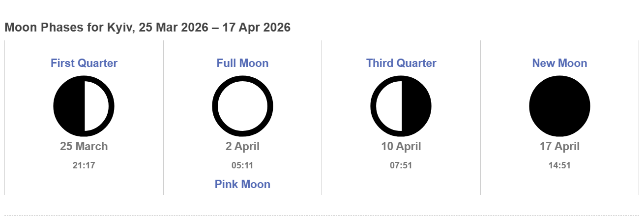Click the Third Quarter half-moon icon

click(x=401, y=106)
